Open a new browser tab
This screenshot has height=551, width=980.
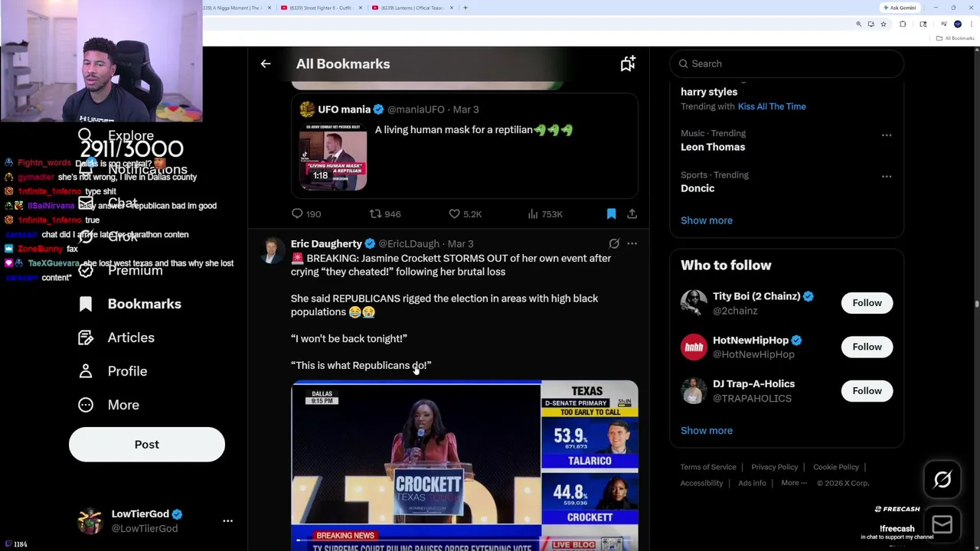point(465,8)
